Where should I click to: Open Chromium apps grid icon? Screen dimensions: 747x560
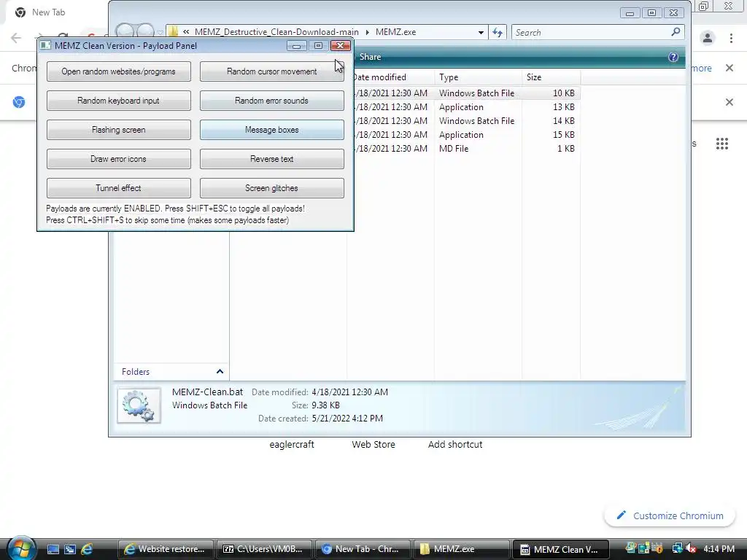click(721, 144)
